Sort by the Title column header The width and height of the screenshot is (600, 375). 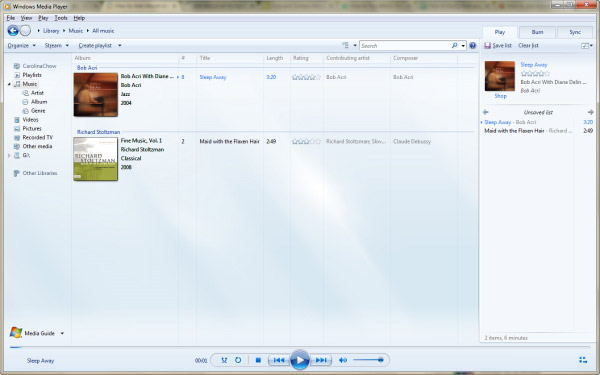(229, 58)
